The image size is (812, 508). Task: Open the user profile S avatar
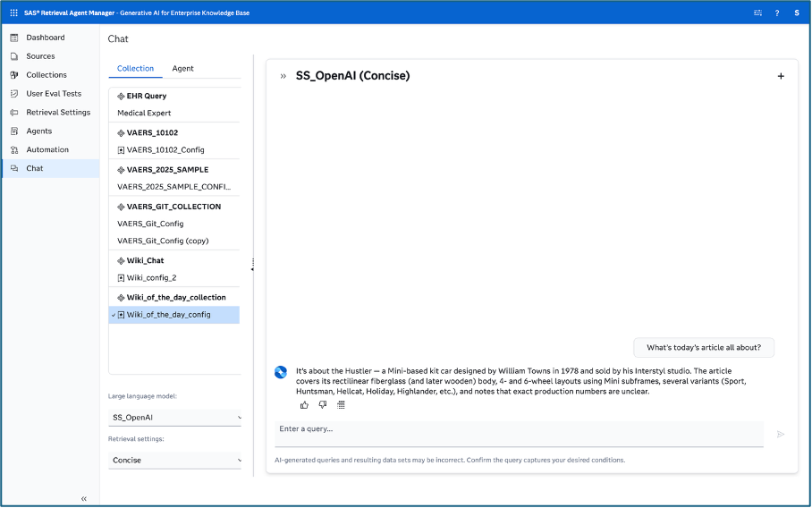tap(797, 13)
